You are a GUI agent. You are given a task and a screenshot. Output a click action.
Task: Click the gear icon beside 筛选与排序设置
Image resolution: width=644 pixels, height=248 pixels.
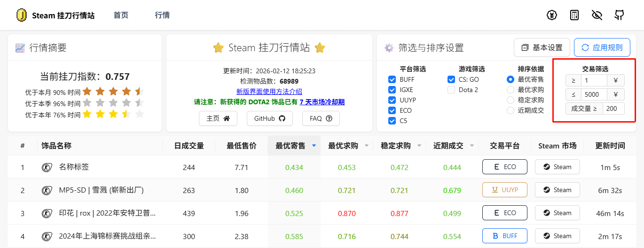click(389, 47)
